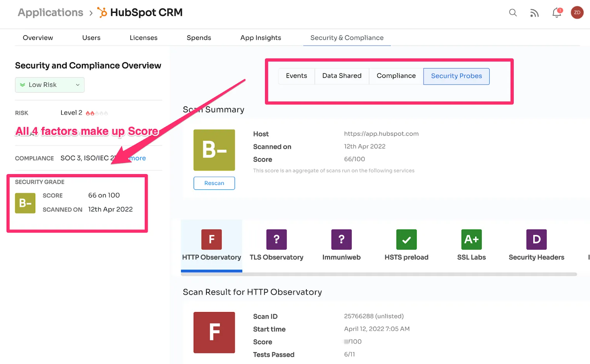Go to the Overview tab
The height and width of the screenshot is (364, 590).
pos(38,38)
